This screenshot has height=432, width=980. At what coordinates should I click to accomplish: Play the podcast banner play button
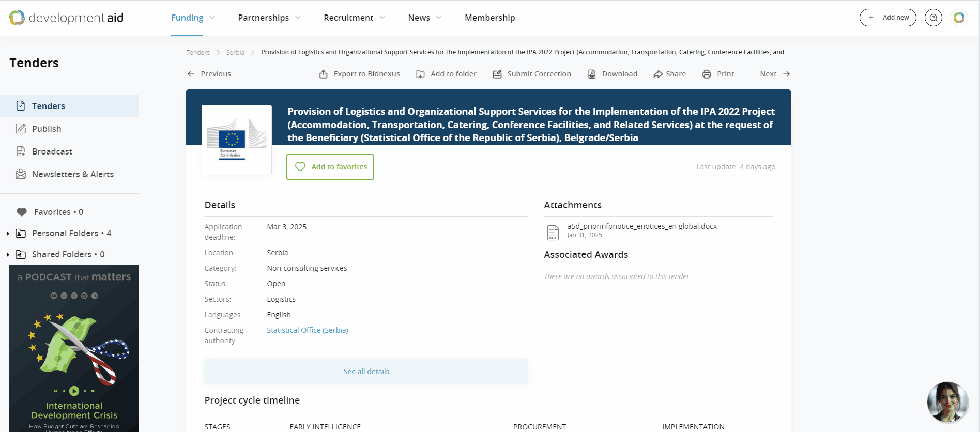(74, 391)
